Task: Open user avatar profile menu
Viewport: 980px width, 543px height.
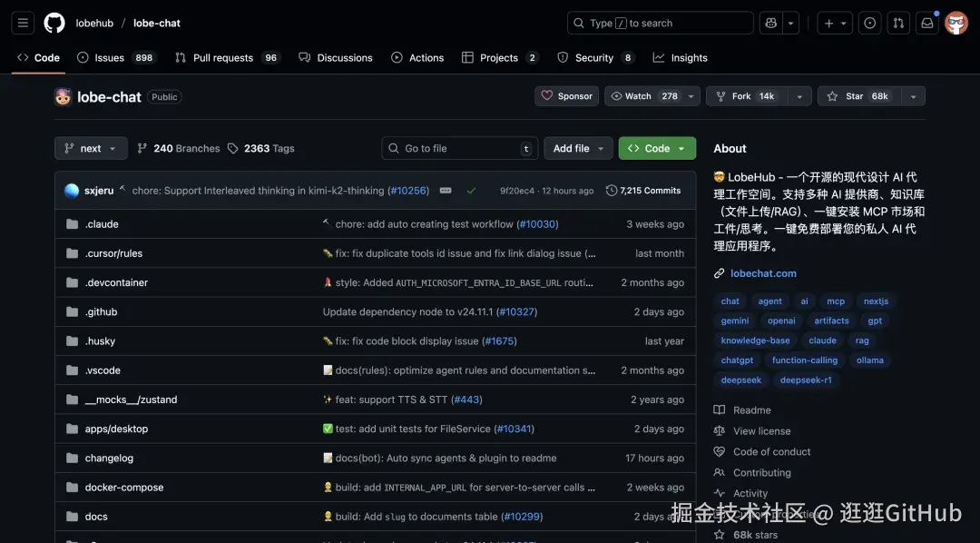Action: point(955,23)
